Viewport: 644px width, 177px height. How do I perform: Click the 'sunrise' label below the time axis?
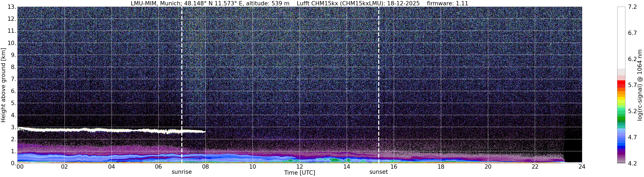point(181,172)
